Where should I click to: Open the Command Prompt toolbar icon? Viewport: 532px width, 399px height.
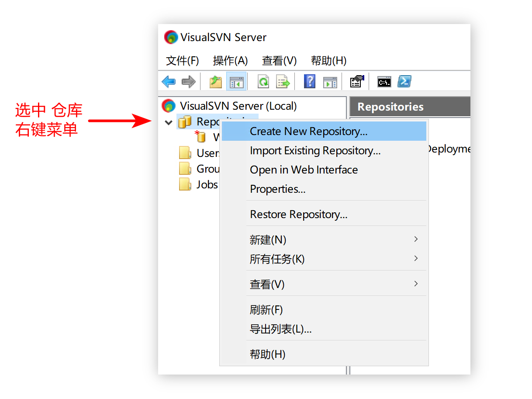point(384,82)
